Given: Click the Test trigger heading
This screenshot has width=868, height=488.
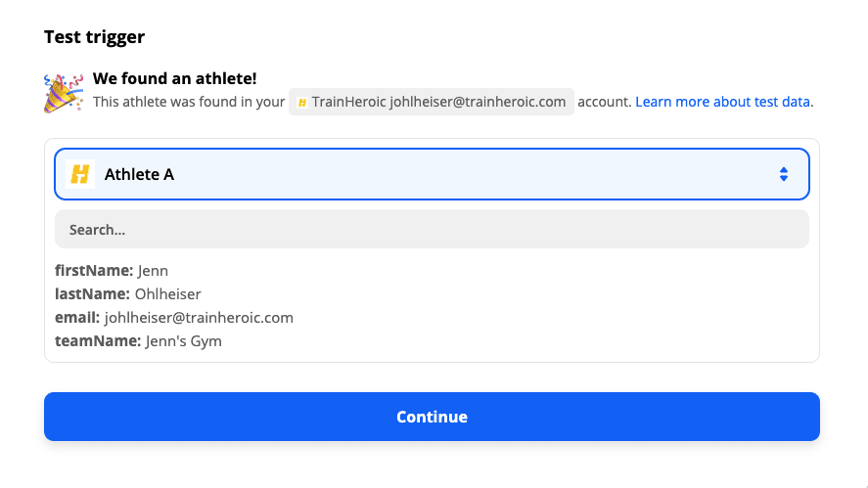Looking at the screenshot, I should pyautogui.click(x=94, y=37).
